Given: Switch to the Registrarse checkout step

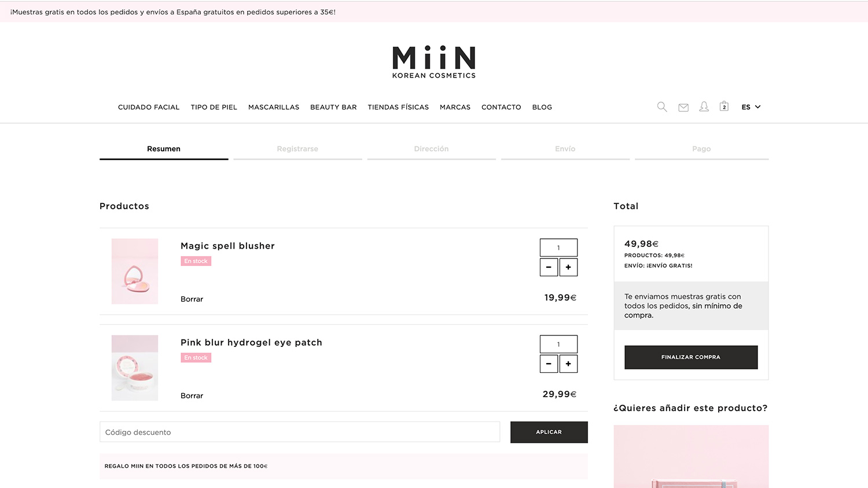Looking at the screenshot, I should [297, 149].
